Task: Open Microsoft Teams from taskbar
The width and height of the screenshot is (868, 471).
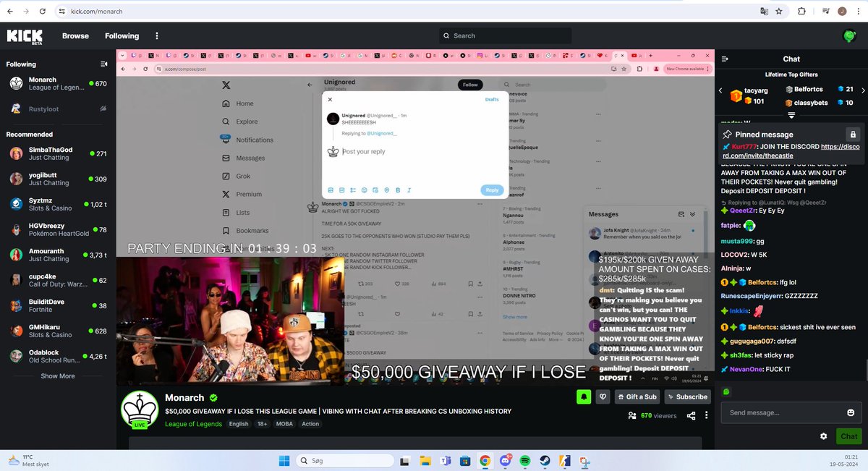Action: 446,461
